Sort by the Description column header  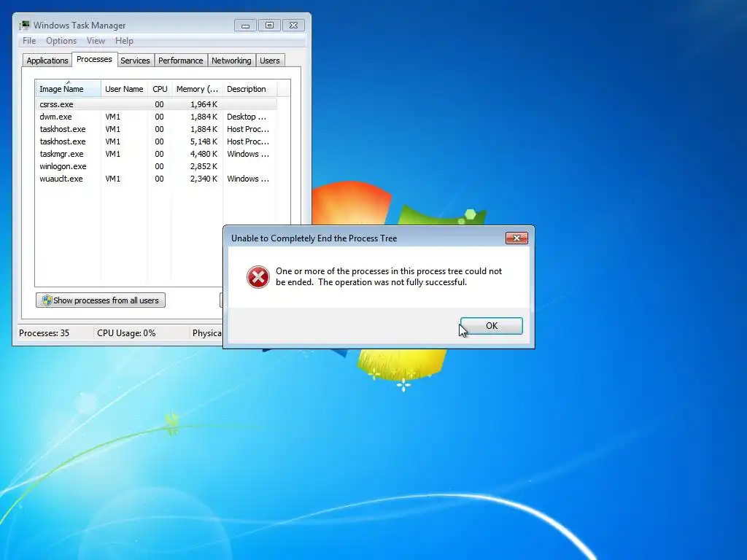click(249, 88)
